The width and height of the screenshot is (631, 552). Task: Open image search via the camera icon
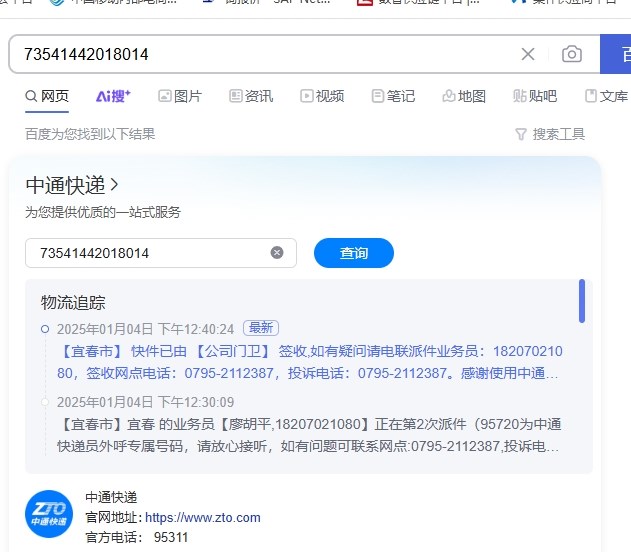point(572,54)
